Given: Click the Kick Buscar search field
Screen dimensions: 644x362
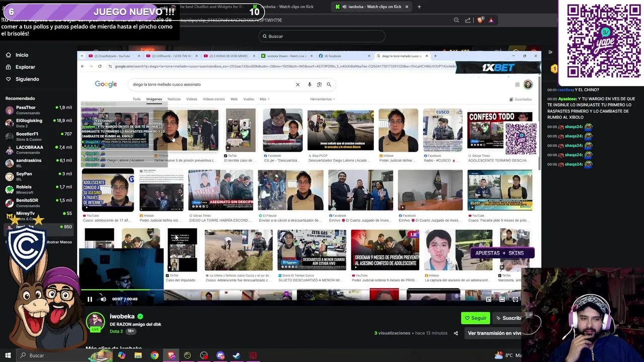Looking at the screenshot, I should 322,36.
